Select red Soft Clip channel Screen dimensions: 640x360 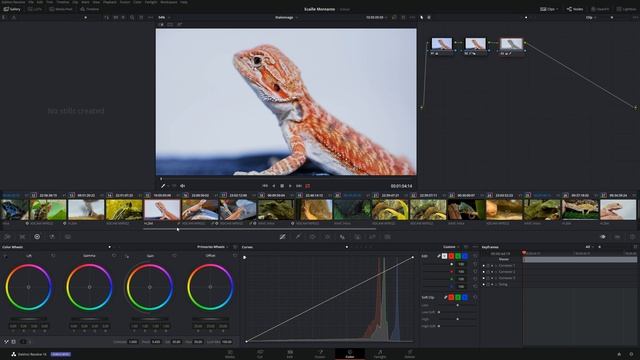(x=451, y=298)
